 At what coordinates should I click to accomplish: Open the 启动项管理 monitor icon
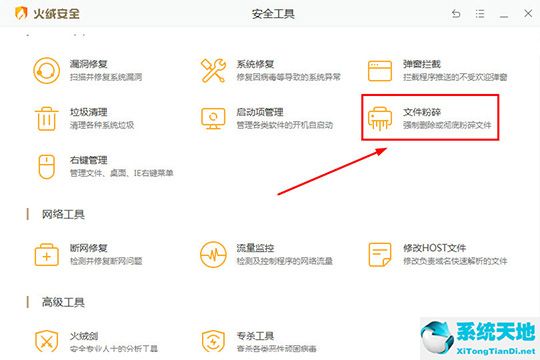pos(213,119)
